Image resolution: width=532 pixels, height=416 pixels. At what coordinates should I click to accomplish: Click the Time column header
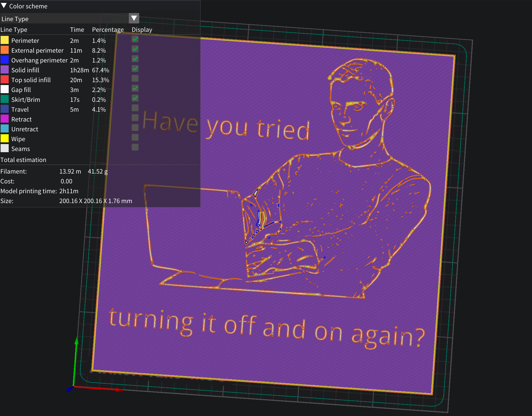click(x=77, y=30)
